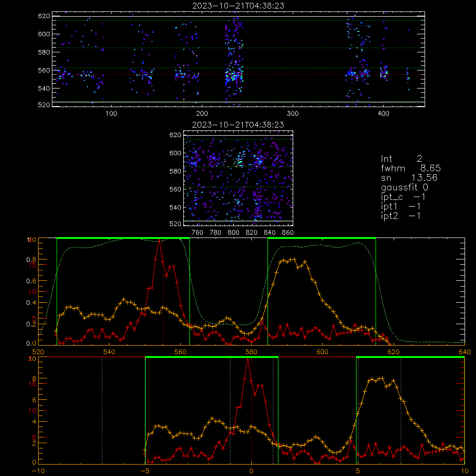Click y-axis label 580 on middle plot
This screenshot has height=476, width=476.
tap(175, 171)
